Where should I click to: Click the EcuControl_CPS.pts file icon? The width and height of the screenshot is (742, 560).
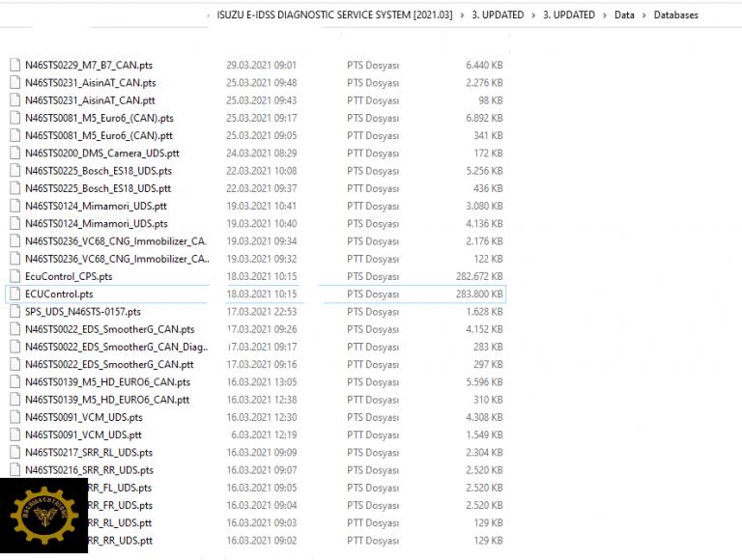15,276
